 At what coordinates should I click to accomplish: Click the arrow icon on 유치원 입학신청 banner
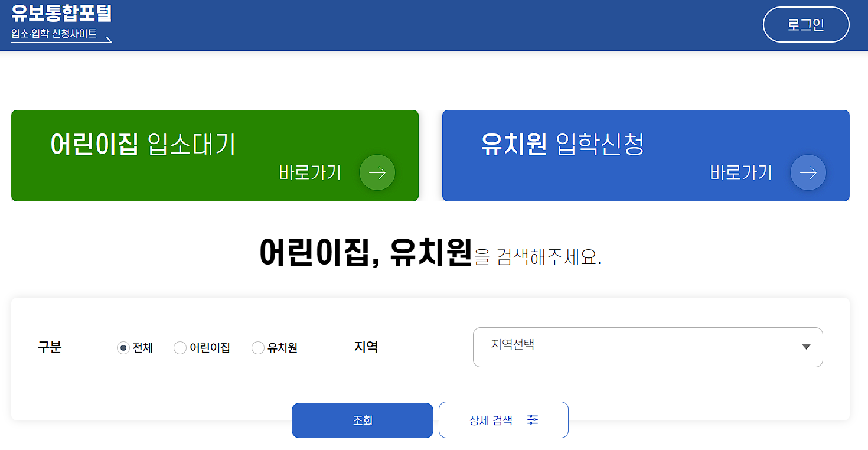[x=808, y=172]
